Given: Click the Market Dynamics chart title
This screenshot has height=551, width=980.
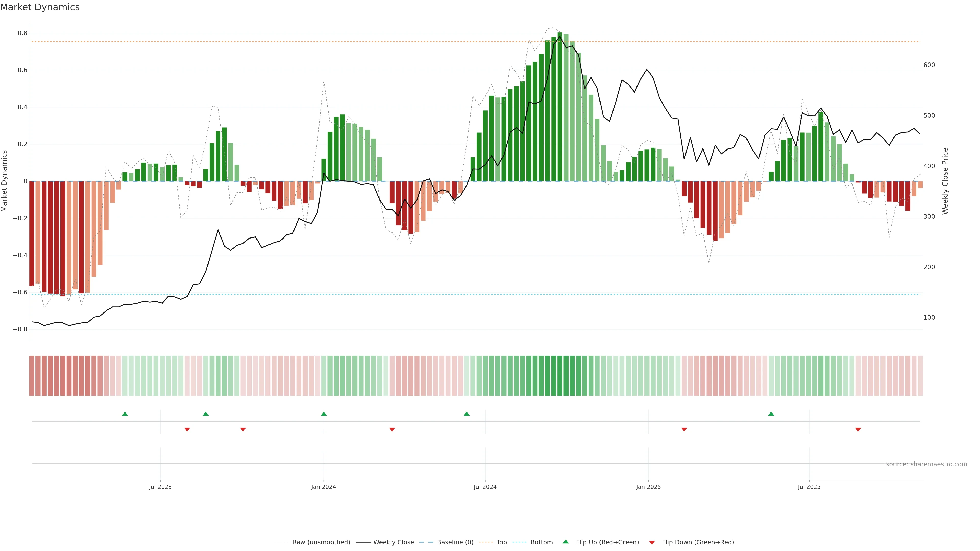Looking at the screenshot, I should 40,7.
